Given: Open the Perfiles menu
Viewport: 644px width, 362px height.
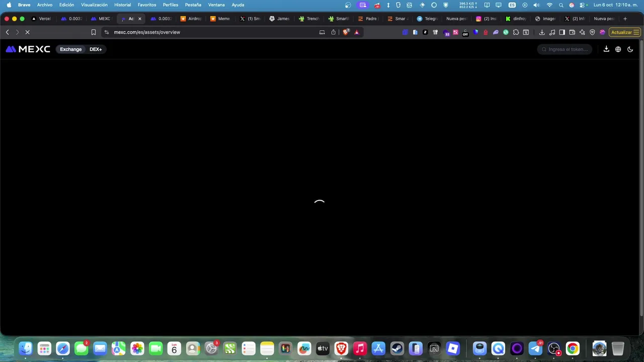Looking at the screenshot, I should (171, 5).
